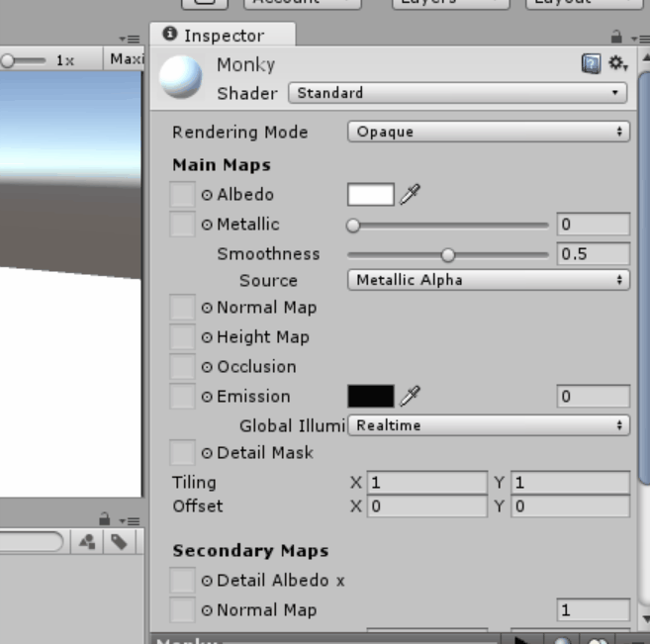Image resolution: width=650 pixels, height=644 pixels.
Task: Click the Inspector scrollbar up arrow
Action: pyautogui.click(x=645, y=58)
